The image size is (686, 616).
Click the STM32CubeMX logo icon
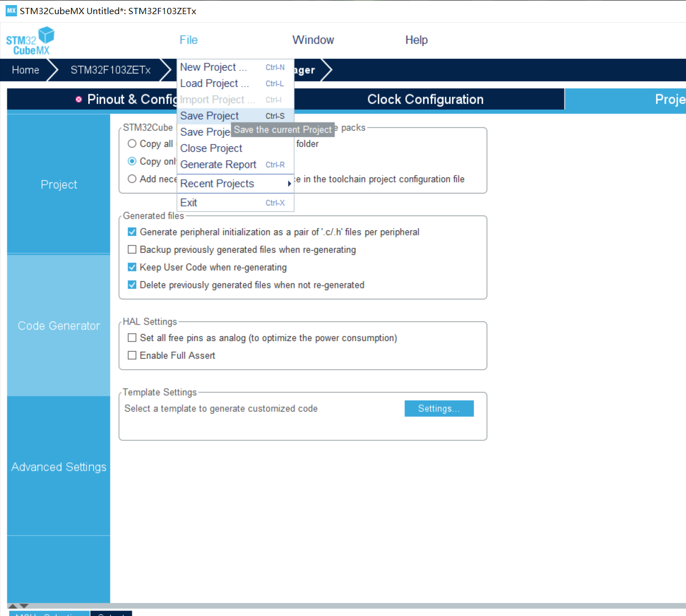tap(30, 41)
